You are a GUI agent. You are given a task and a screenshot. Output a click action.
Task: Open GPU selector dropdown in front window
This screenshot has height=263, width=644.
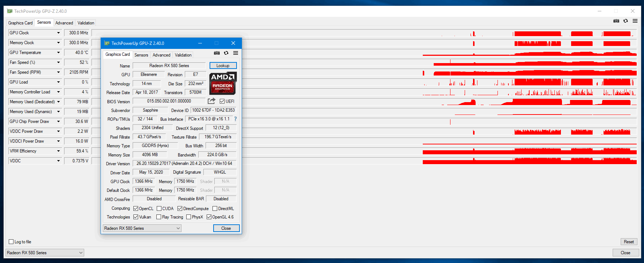click(x=142, y=228)
